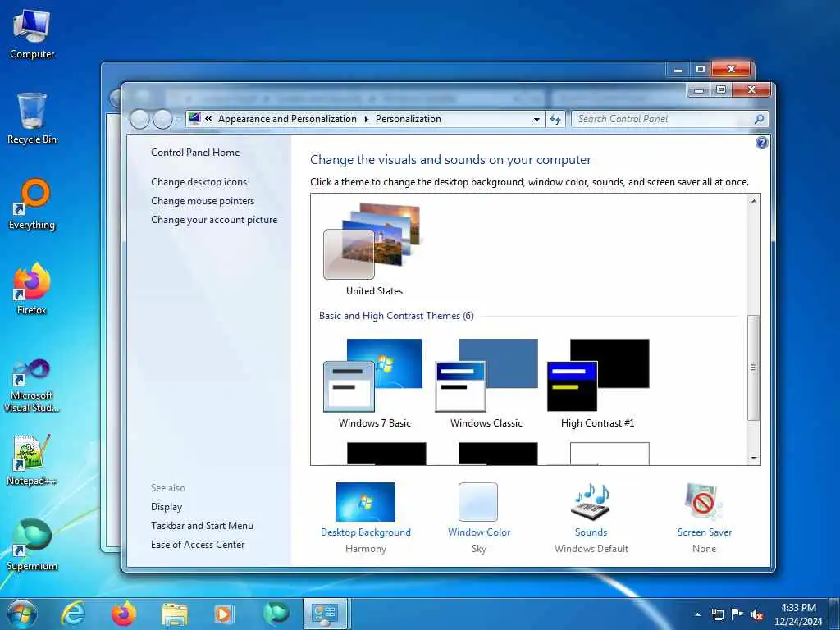Open Change desktop icons link

199,182
